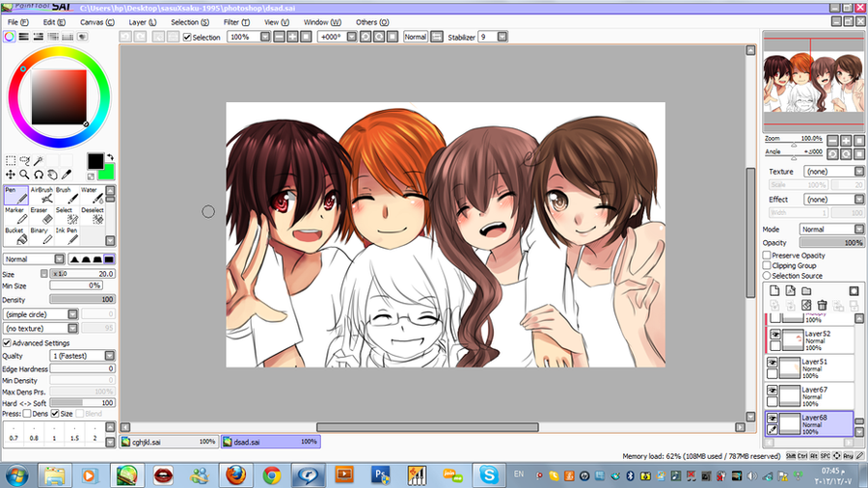Zoom out using the toolbar minus button

[x=279, y=37]
